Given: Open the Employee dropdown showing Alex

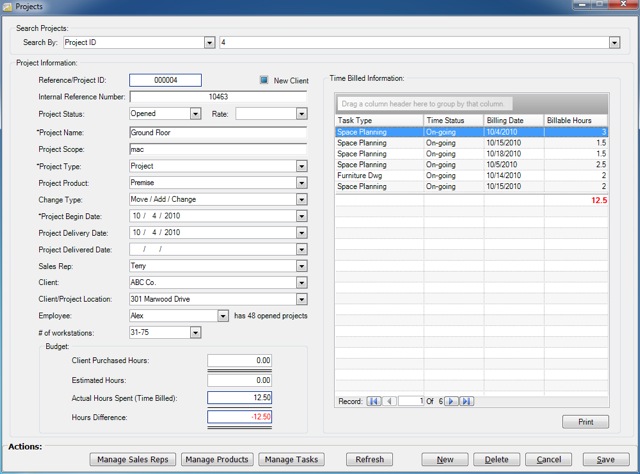Looking at the screenshot, I should (223, 315).
